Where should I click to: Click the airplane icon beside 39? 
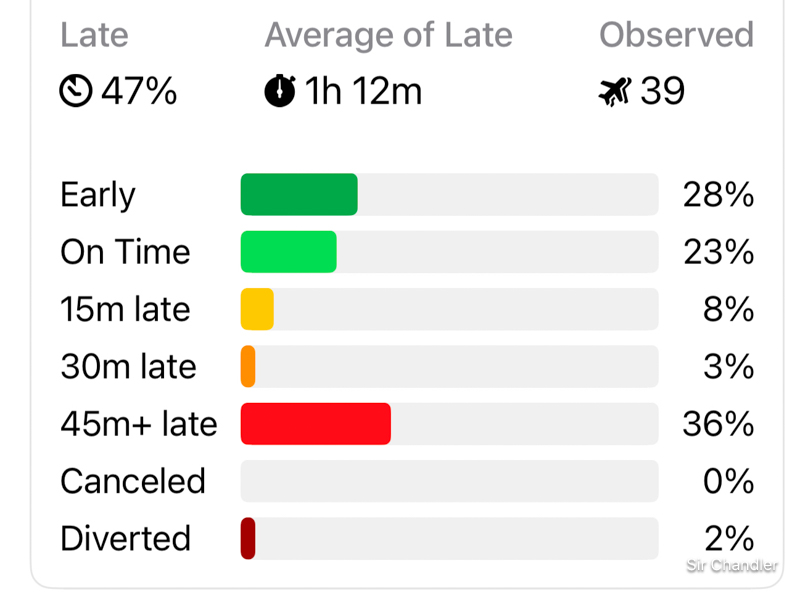[614, 92]
